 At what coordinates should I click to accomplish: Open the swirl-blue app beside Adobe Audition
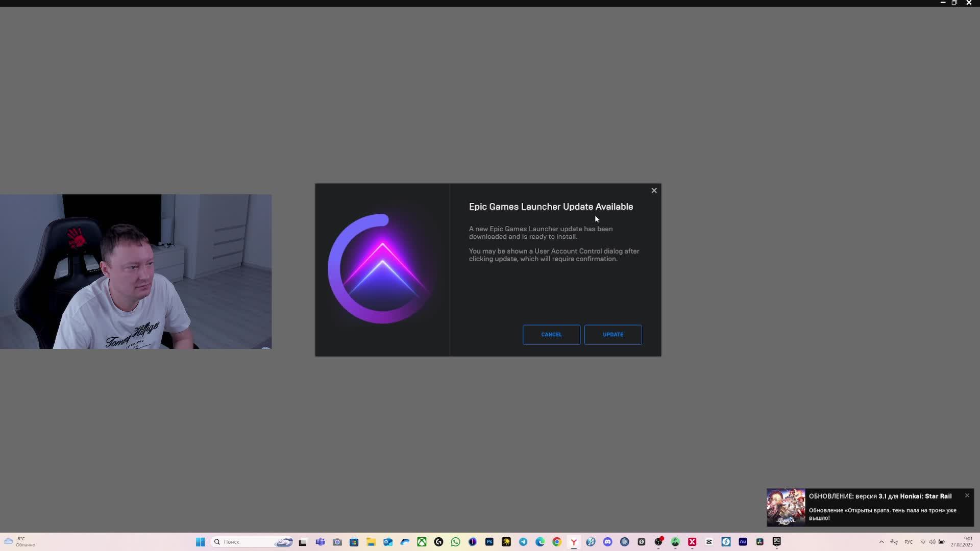pyautogui.click(x=726, y=542)
